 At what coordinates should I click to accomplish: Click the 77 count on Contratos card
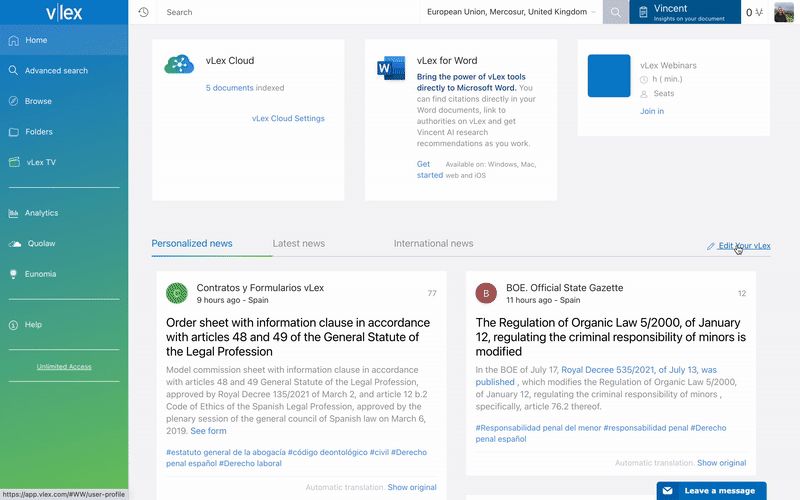point(432,293)
